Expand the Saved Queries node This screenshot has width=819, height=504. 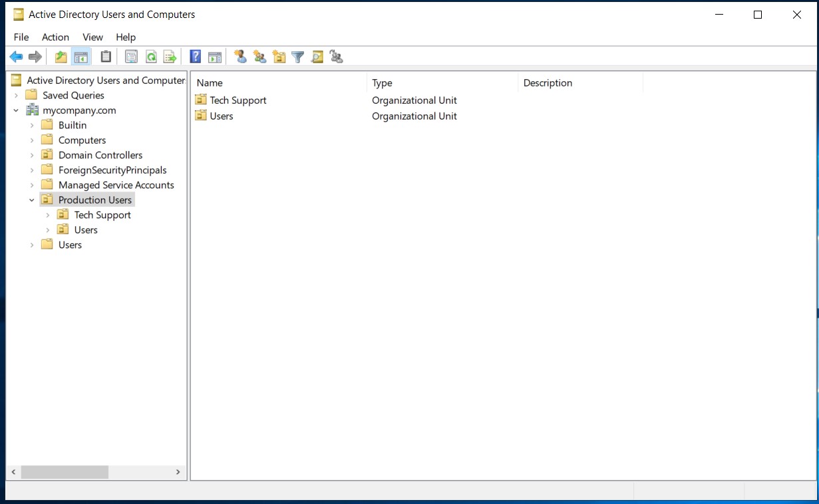coord(16,96)
